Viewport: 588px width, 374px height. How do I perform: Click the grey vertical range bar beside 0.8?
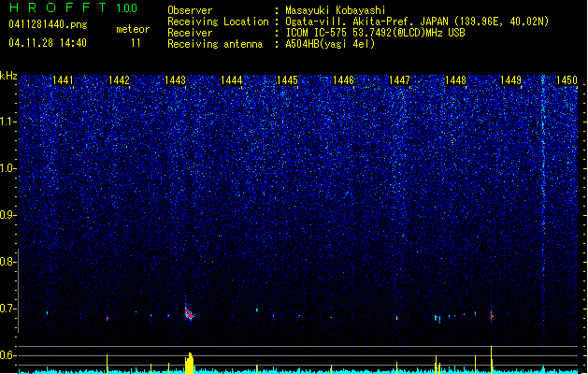(x=18, y=291)
